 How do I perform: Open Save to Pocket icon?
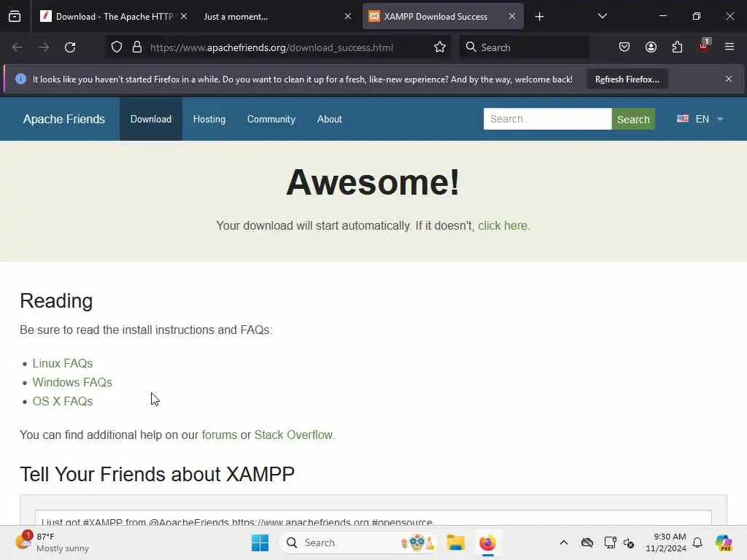click(624, 47)
